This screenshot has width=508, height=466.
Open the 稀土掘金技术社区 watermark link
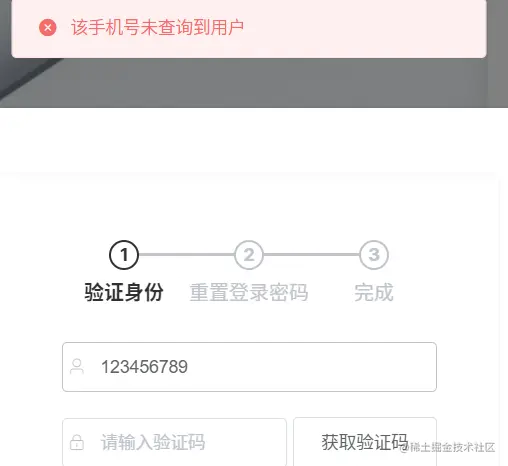pyautogui.click(x=447, y=447)
